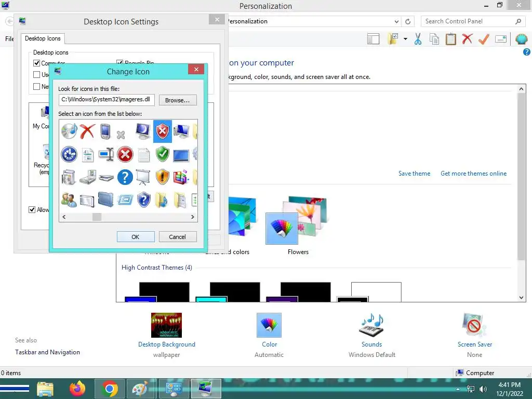Click the red X Delete toolbar icon
This screenshot has width=532, height=399.
pyautogui.click(x=467, y=38)
